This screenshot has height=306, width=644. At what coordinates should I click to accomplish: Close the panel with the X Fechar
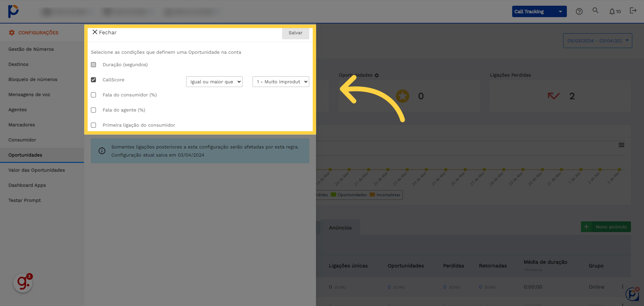(104, 32)
